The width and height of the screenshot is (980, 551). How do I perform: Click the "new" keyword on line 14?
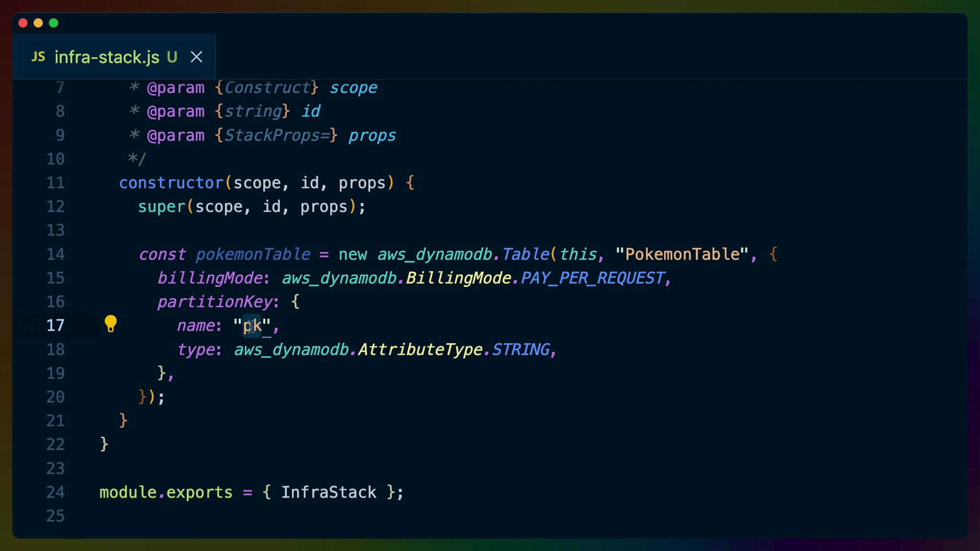coord(353,254)
